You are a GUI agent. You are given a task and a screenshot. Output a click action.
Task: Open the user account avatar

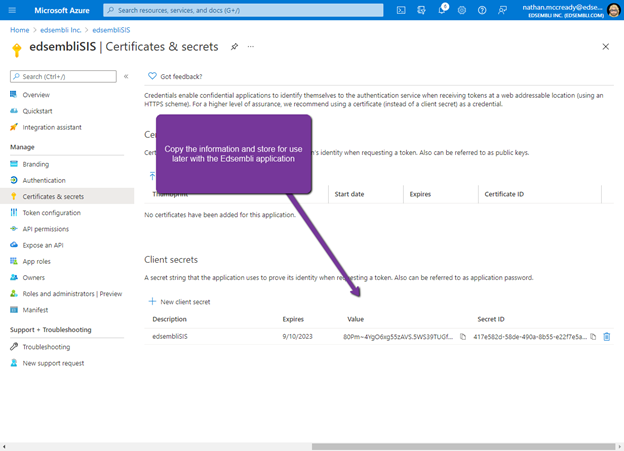tap(614, 10)
